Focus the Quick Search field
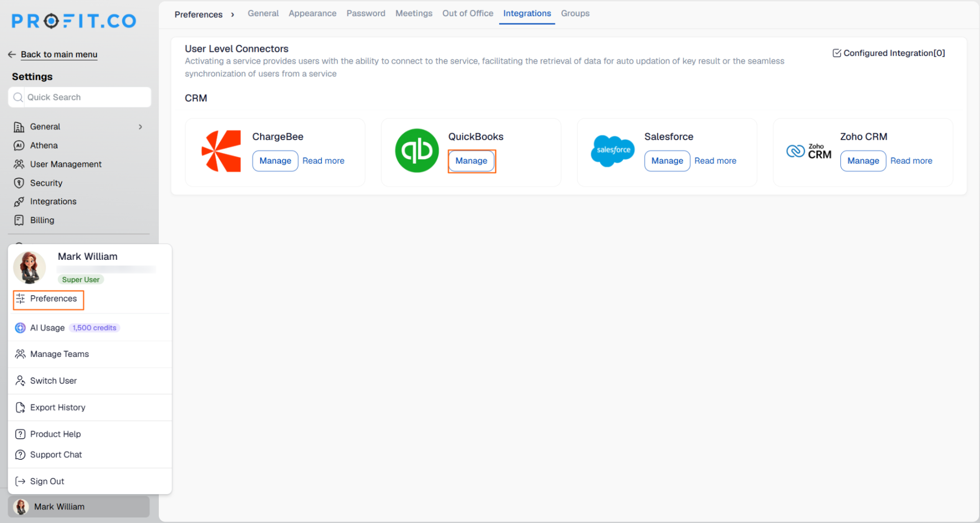980x523 pixels. pos(79,97)
